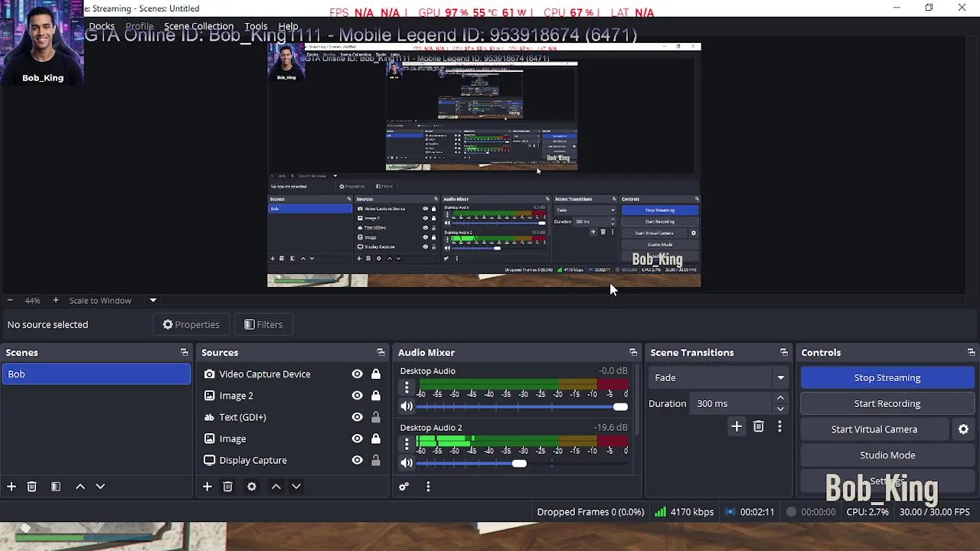Toggle lock on Image 2 source
The width and height of the screenshot is (980, 551).
376,396
